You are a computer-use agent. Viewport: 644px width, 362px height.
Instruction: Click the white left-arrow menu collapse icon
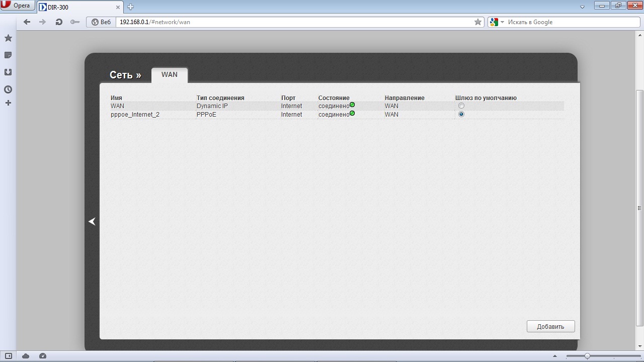click(92, 221)
